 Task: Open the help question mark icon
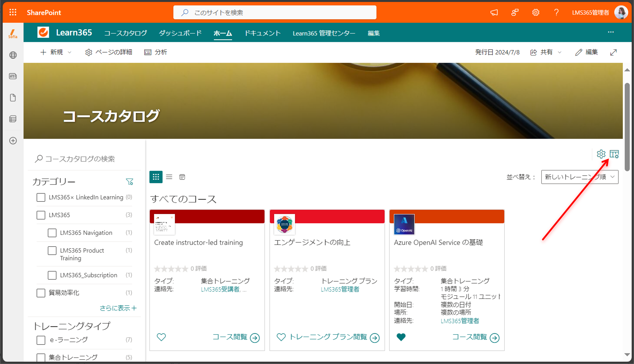556,12
